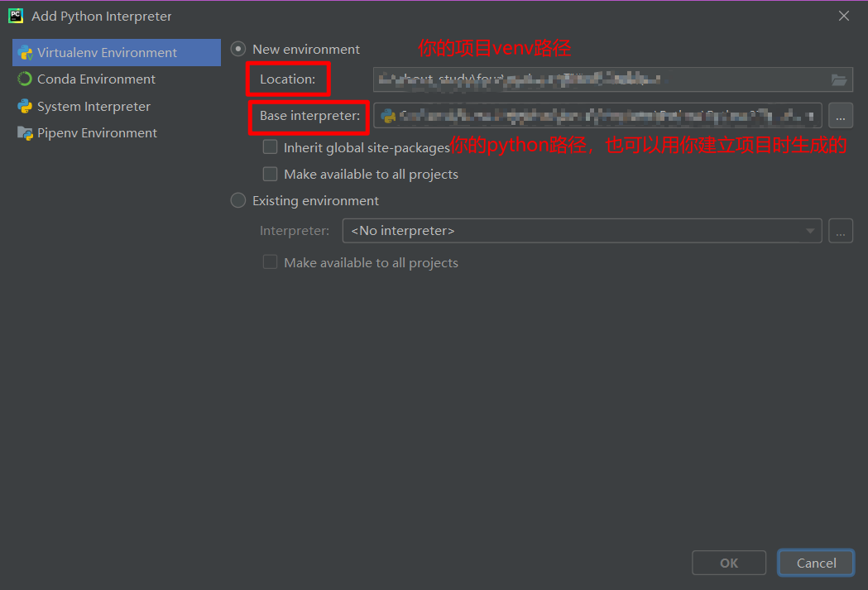This screenshot has height=590, width=868.
Task: Click the Pipenv Environment folder icon
Action: click(x=25, y=133)
